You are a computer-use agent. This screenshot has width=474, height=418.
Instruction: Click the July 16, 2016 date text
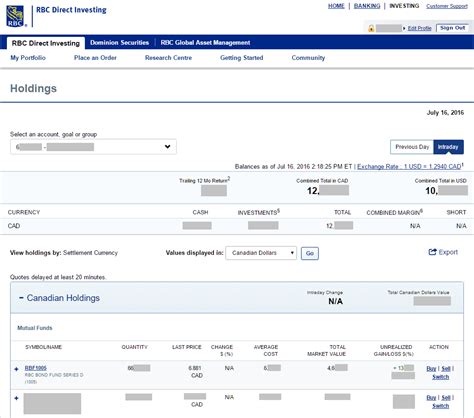[445, 113]
